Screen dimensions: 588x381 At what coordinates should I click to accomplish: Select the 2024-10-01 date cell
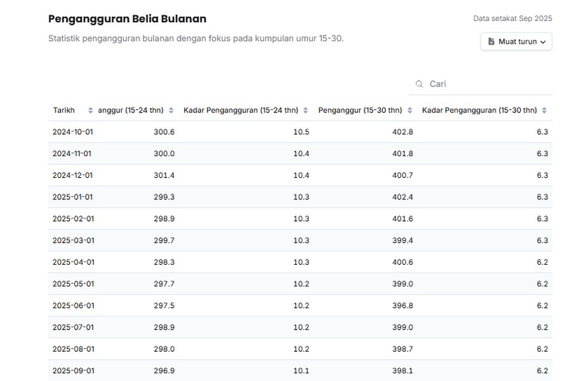[72, 132]
